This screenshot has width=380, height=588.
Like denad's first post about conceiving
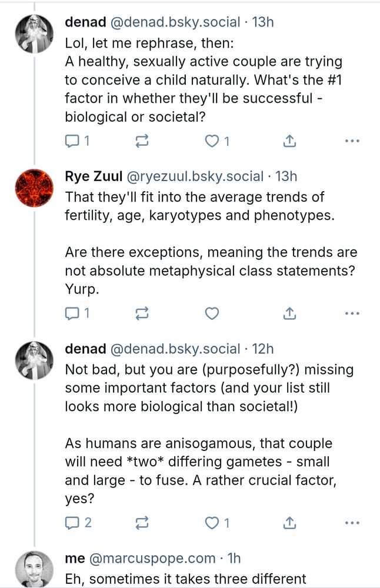(x=216, y=141)
